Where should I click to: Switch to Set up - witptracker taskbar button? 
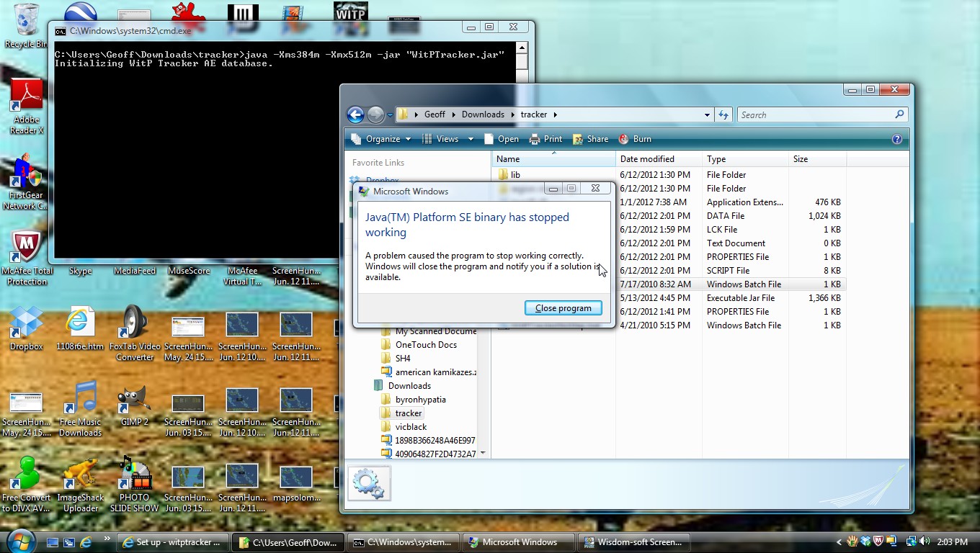173,542
